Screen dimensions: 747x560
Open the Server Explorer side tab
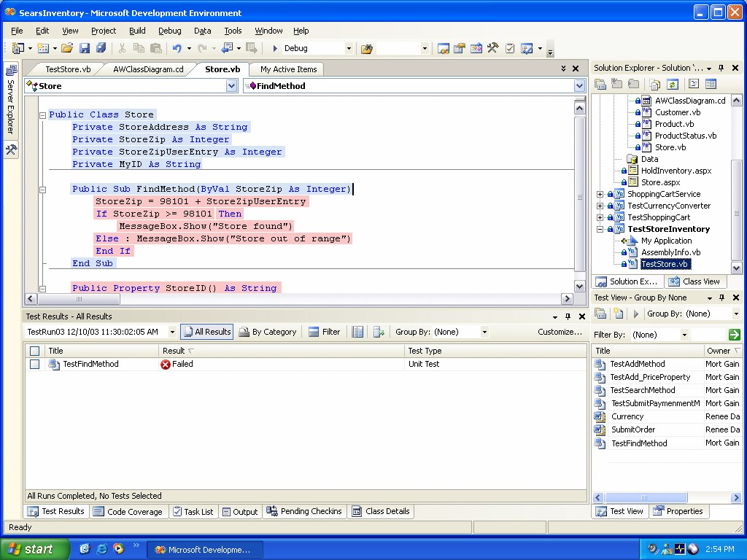[x=11, y=99]
